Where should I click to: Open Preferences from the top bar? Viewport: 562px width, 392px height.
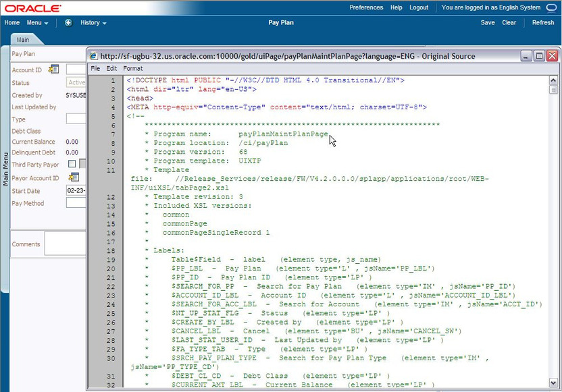point(366,8)
